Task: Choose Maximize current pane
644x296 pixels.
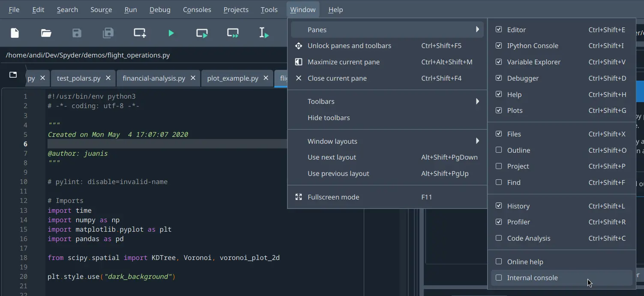Action: pyautogui.click(x=387, y=62)
